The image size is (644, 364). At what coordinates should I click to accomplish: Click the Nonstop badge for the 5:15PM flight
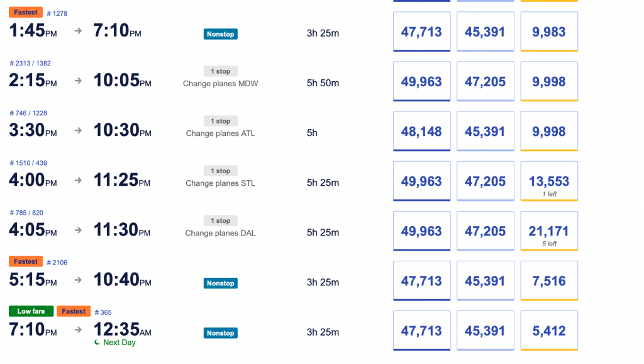pos(221,283)
